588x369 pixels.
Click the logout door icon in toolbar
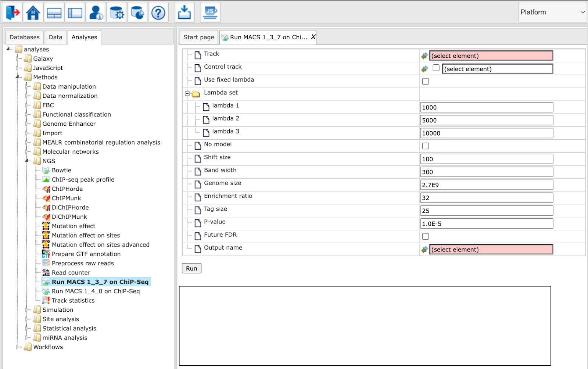click(12, 12)
